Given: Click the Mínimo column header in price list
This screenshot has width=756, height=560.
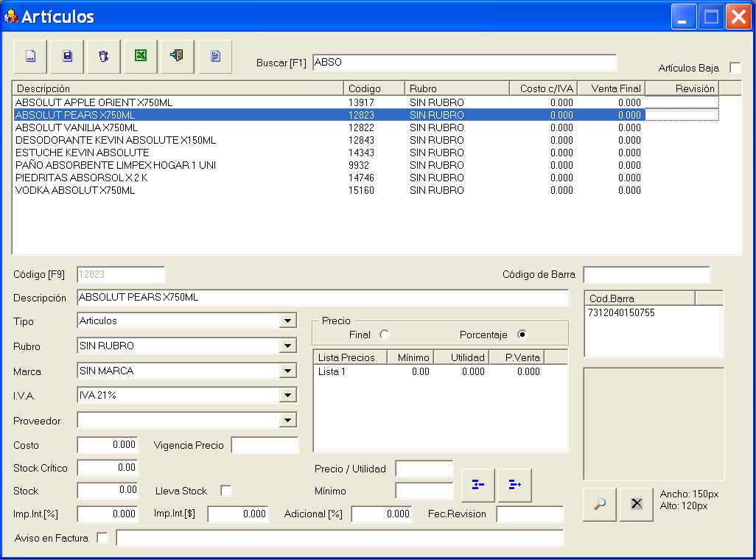Looking at the screenshot, I should pyautogui.click(x=410, y=357).
